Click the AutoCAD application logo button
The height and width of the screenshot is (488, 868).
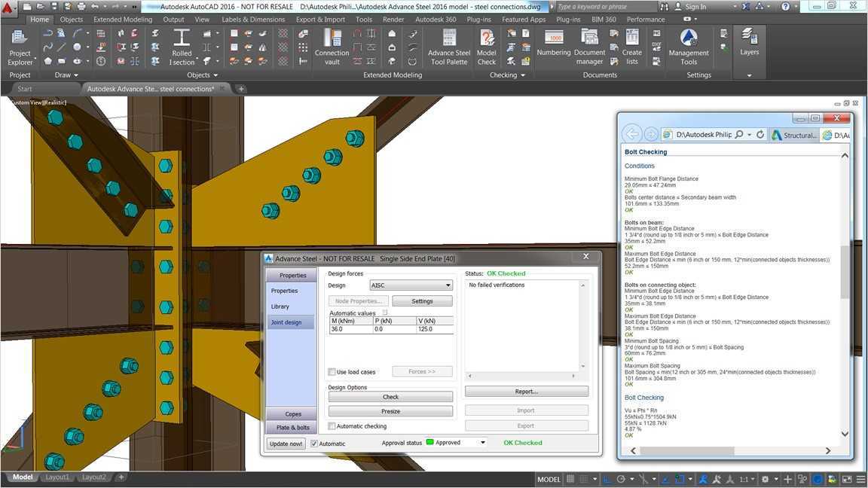[8, 8]
